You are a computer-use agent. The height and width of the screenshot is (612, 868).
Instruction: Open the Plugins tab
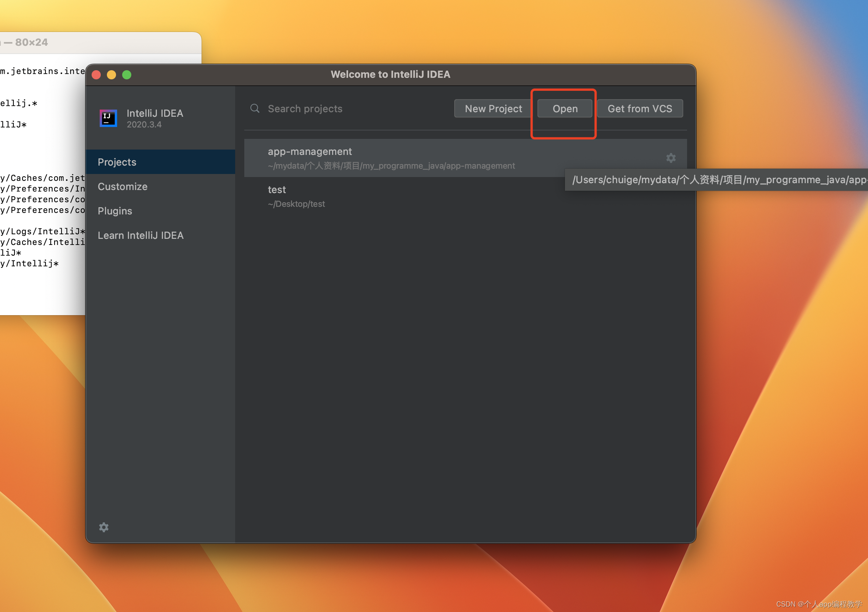point(160,211)
